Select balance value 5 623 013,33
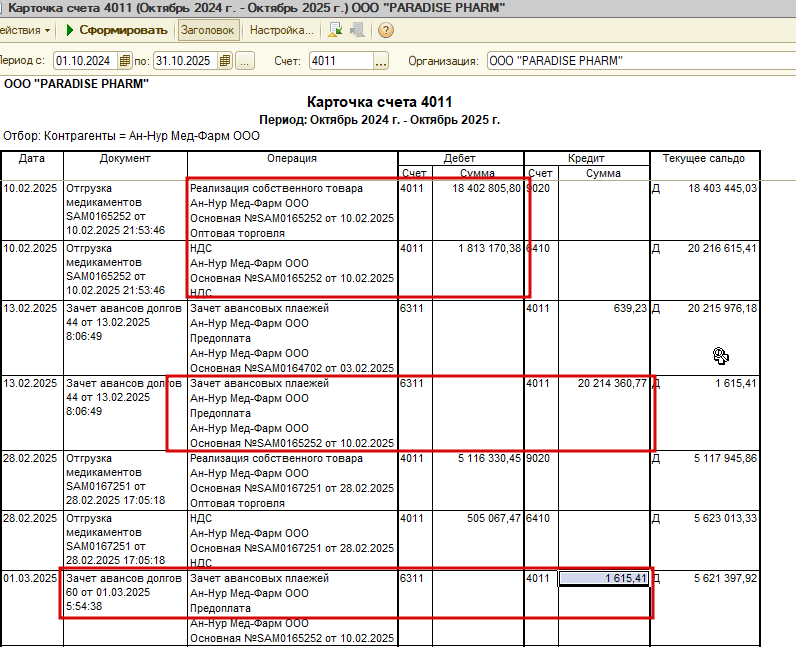 pos(725,519)
